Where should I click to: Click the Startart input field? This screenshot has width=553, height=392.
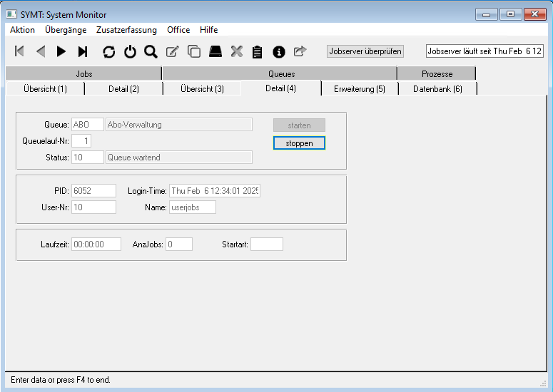click(x=266, y=244)
